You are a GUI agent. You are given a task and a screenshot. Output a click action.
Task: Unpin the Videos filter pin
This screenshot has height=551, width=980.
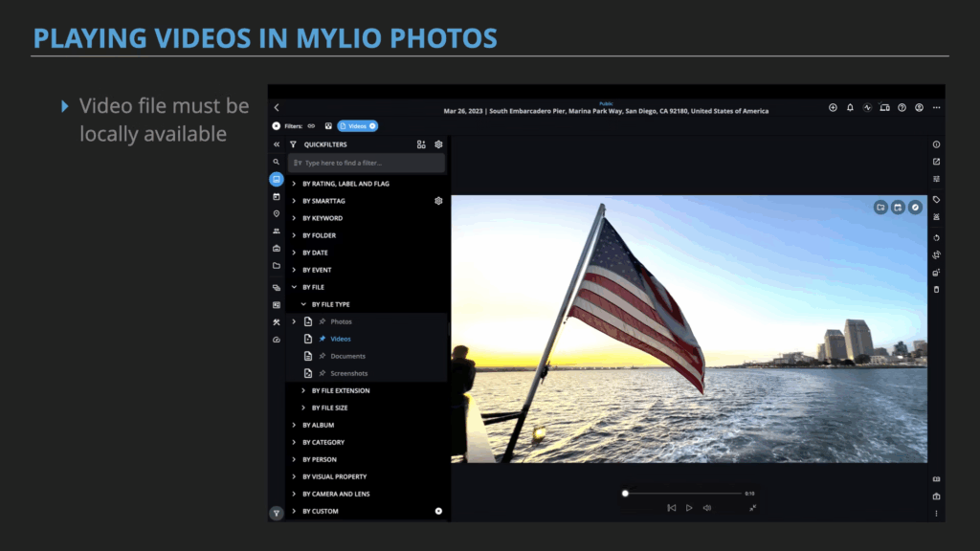tap(323, 339)
